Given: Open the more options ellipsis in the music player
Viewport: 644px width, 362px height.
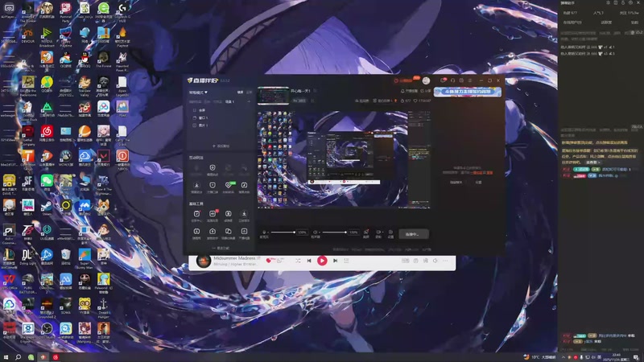Looking at the screenshot, I should pyautogui.click(x=446, y=261).
